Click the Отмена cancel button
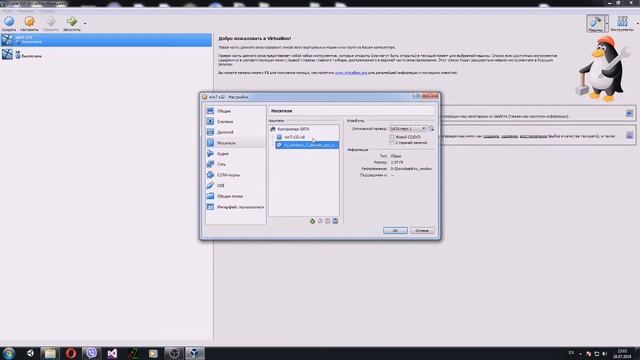This screenshot has width=640, height=360. (x=422, y=231)
